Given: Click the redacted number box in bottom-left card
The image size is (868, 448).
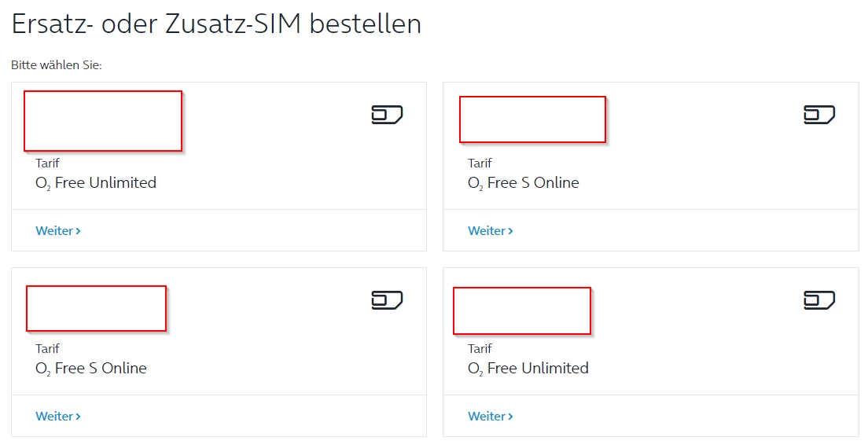Looking at the screenshot, I should tap(96, 308).
